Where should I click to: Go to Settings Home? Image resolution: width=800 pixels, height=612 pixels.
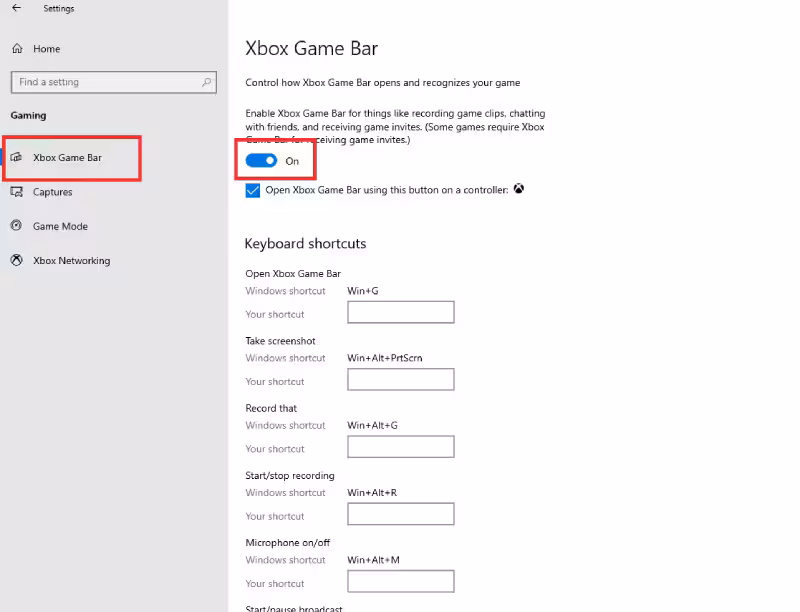click(46, 49)
